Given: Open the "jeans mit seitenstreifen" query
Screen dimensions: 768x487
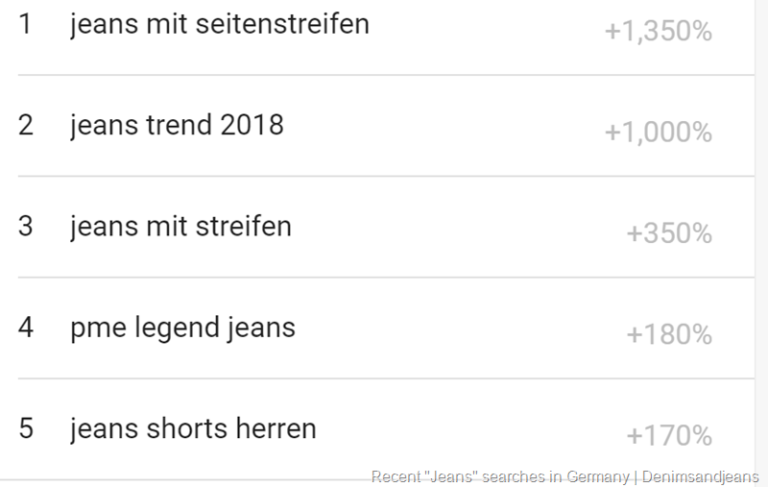Looking at the screenshot, I should point(219,24).
